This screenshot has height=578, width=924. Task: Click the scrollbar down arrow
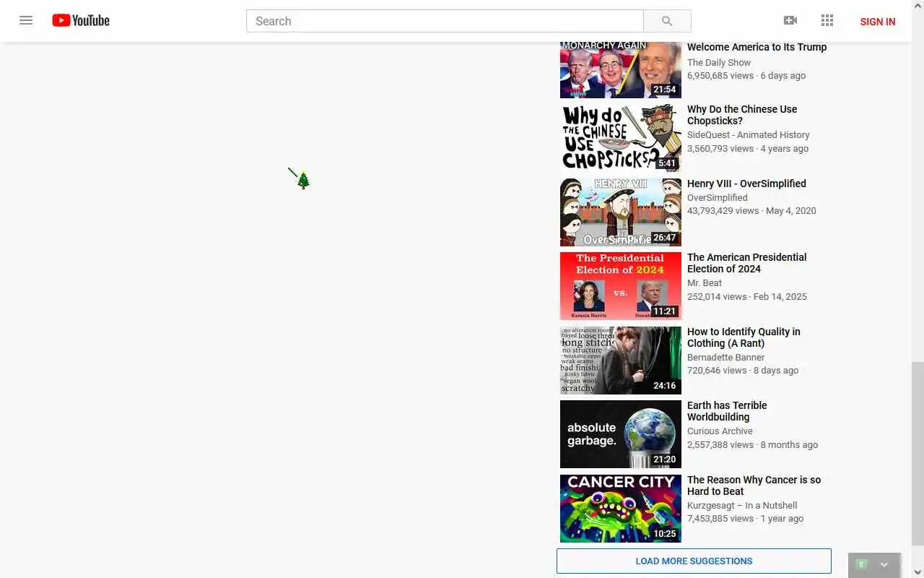point(918,571)
